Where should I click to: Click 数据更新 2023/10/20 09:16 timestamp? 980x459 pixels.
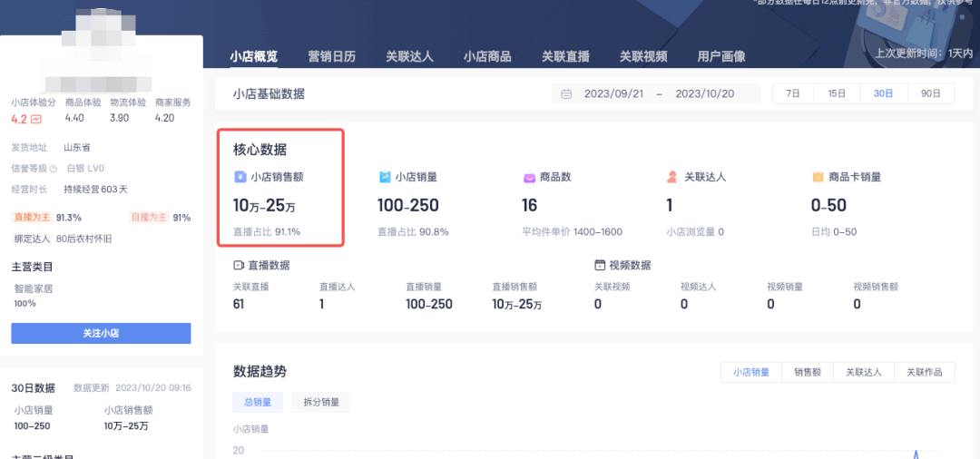[x=132, y=388]
